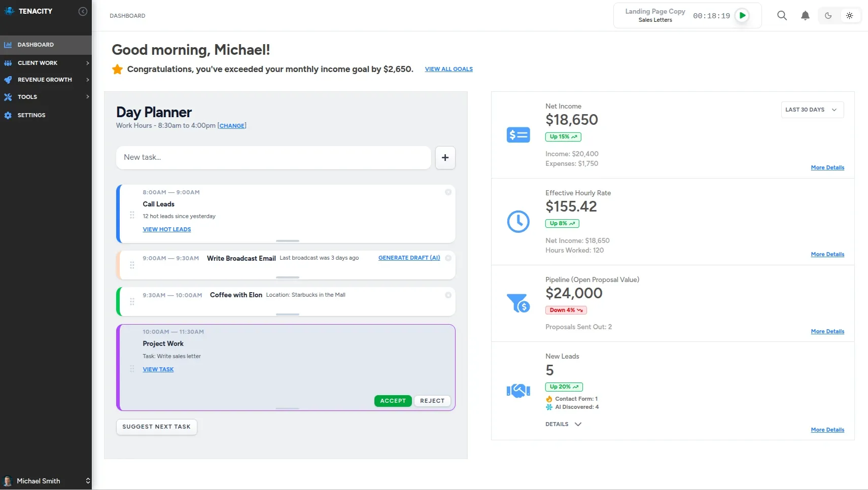The image size is (868, 490).
Task: View notifications via the bell icon
Action: pyautogui.click(x=805, y=15)
